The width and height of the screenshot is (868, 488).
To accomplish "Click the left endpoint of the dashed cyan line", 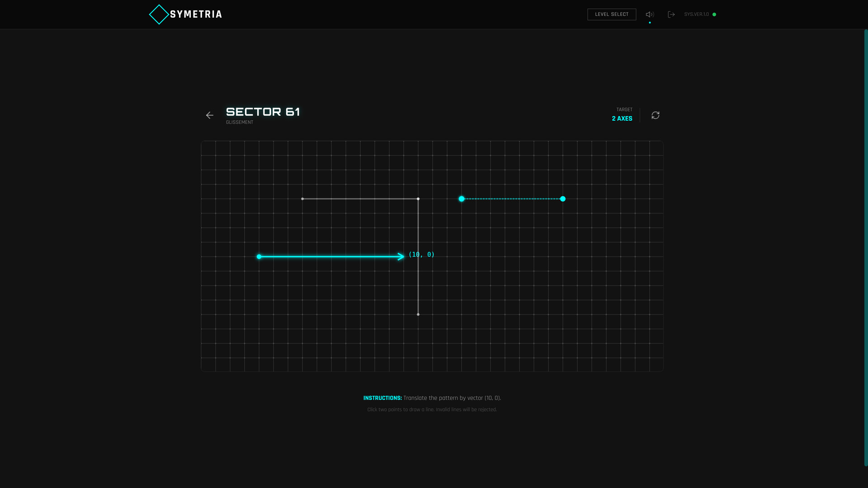I will point(462,198).
